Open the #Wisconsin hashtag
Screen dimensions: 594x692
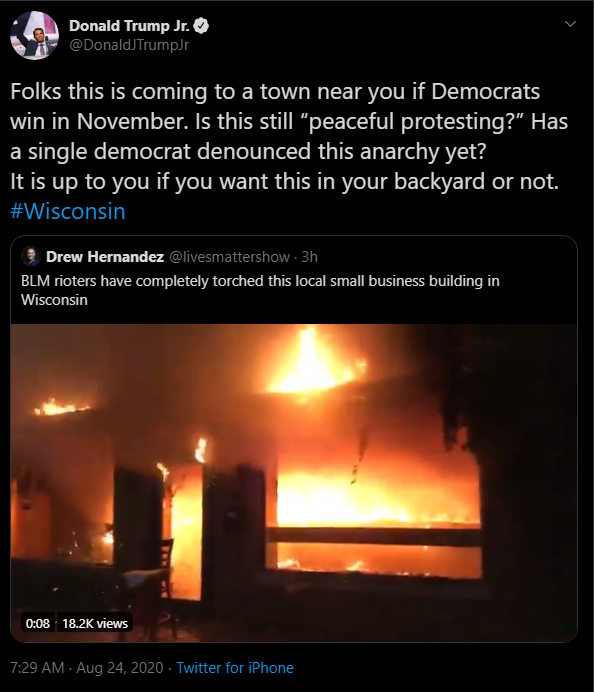[x=68, y=211]
